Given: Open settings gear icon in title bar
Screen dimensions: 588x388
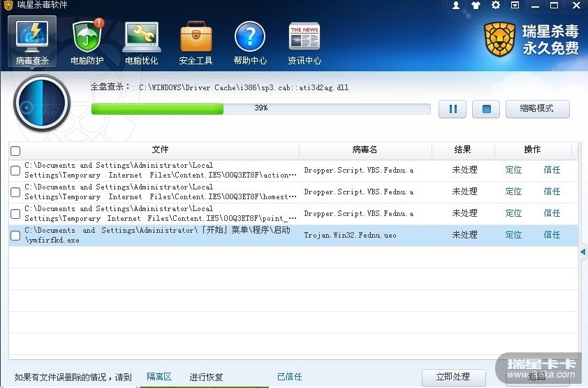Looking at the screenshot, I should tap(495, 6).
